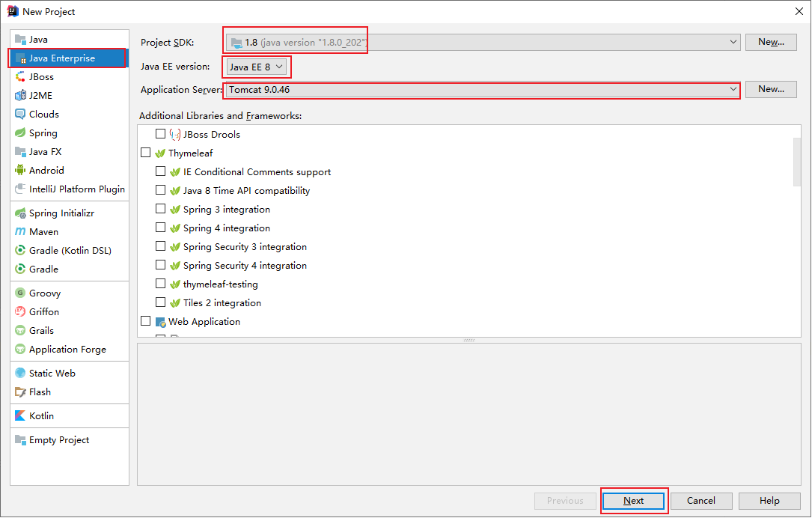Screen dimensions: 812x518
Task: Choose the Griffon icon
Action: (x=20, y=311)
